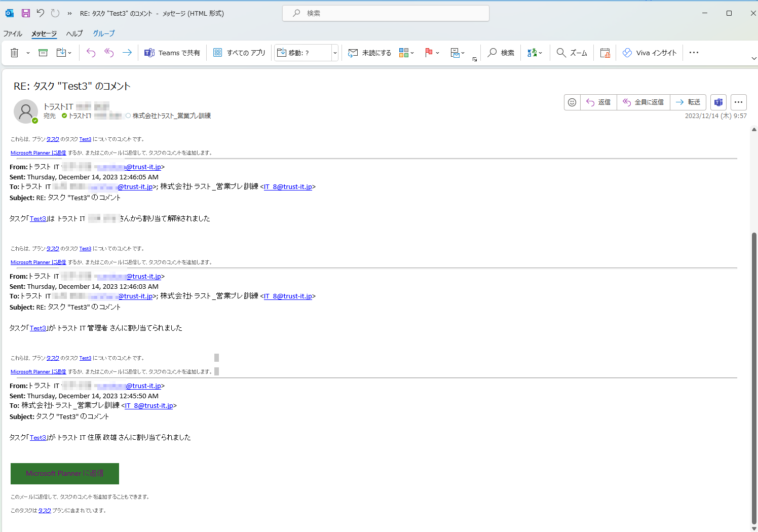The height and width of the screenshot is (532, 758).
Task: Select the グループ tab
Action: [x=104, y=33]
